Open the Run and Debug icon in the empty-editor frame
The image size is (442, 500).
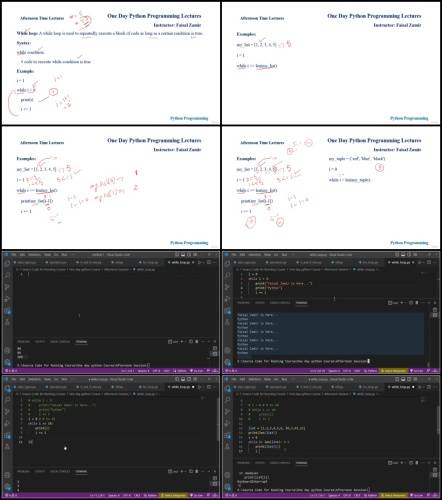click(7, 299)
